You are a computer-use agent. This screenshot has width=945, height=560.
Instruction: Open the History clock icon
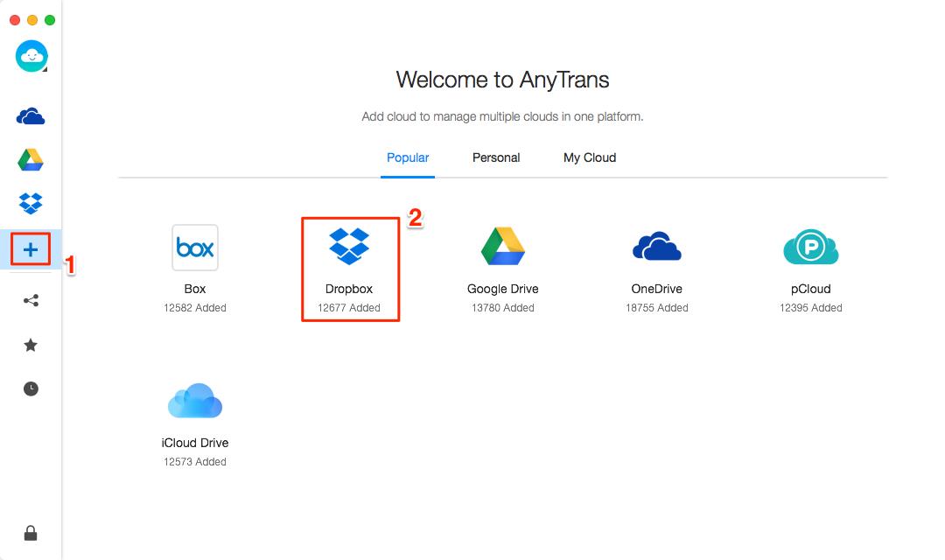(31, 388)
